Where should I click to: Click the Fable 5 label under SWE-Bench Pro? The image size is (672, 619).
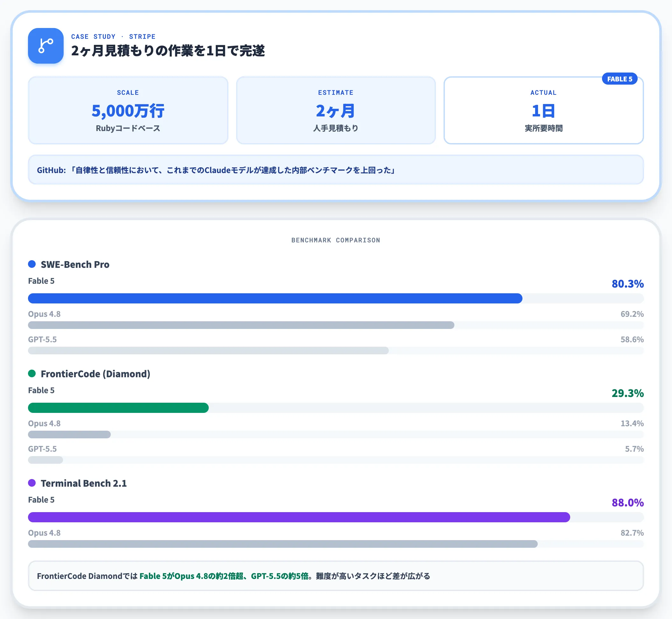[41, 281]
